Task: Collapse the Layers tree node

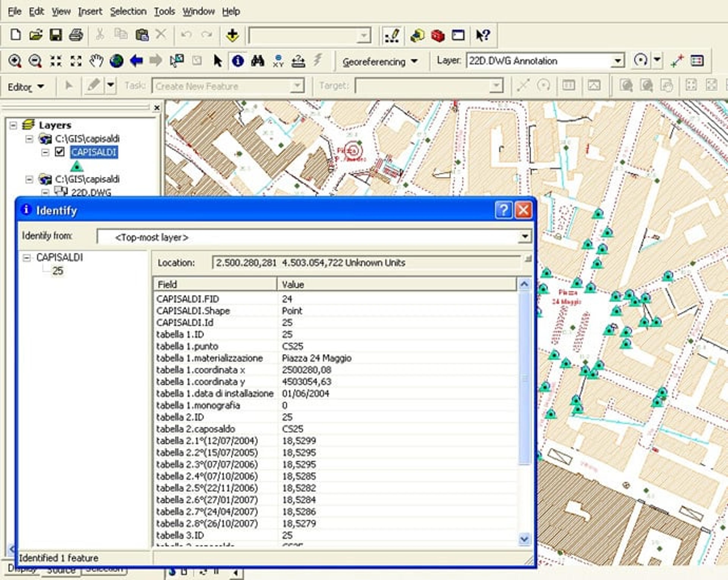Action: [13, 125]
